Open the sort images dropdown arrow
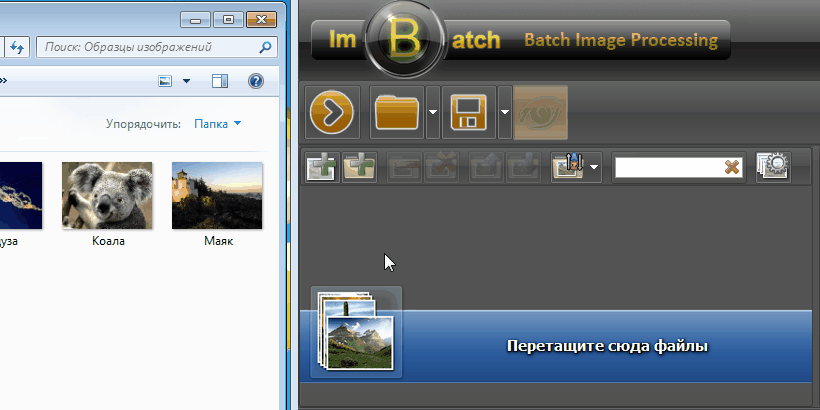This screenshot has width=820, height=410. pos(594,167)
